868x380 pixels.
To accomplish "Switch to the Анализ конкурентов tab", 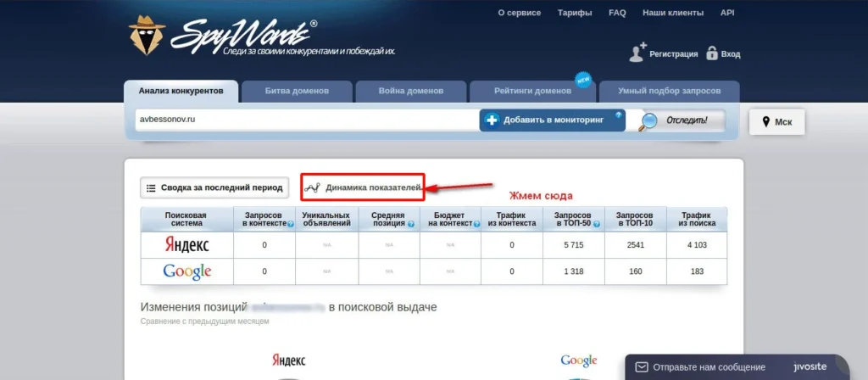I will point(181,92).
